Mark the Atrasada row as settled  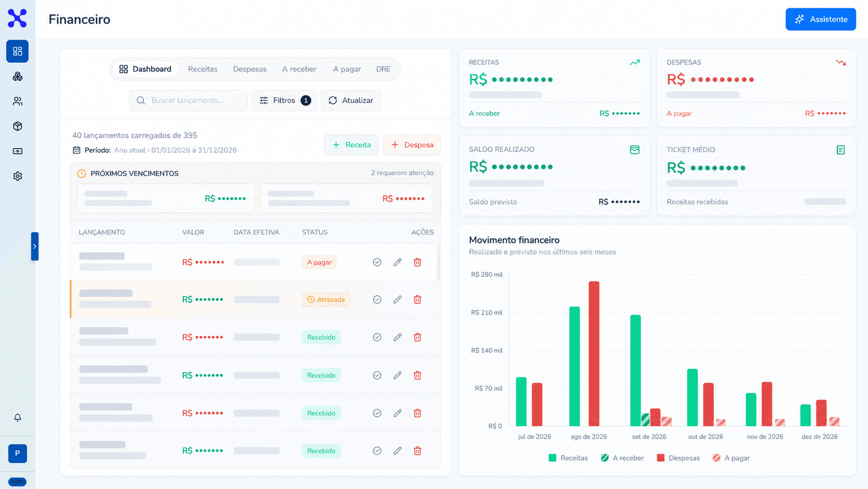[x=377, y=300]
